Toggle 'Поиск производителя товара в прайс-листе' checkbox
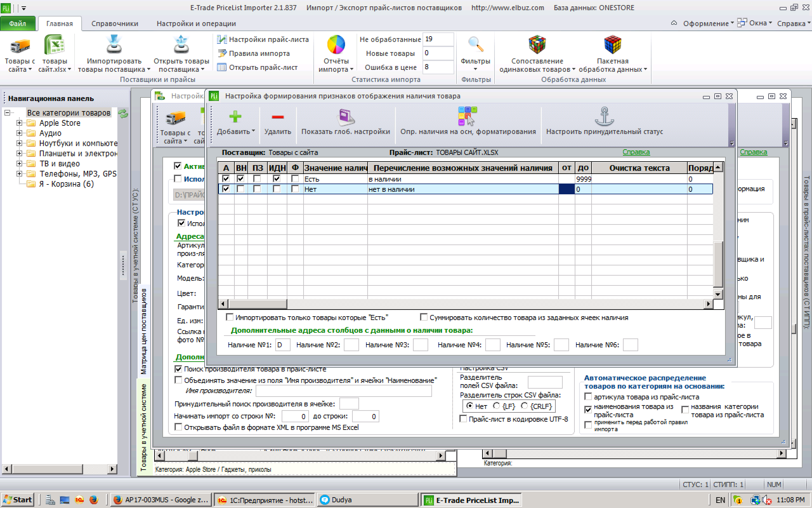This screenshot has width=812, height=508. pos(178,369)
